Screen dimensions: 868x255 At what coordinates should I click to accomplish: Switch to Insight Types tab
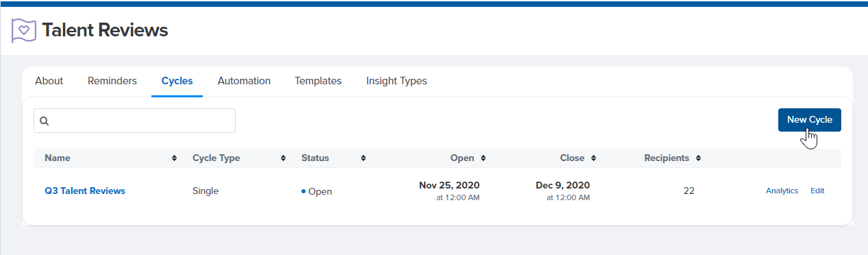click(397, 81)
